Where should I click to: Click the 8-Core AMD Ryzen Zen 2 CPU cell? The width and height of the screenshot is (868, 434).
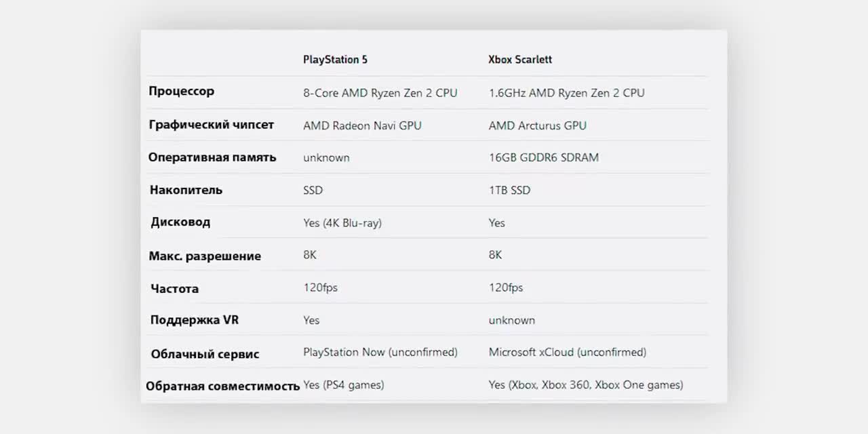tap(380, 93)
